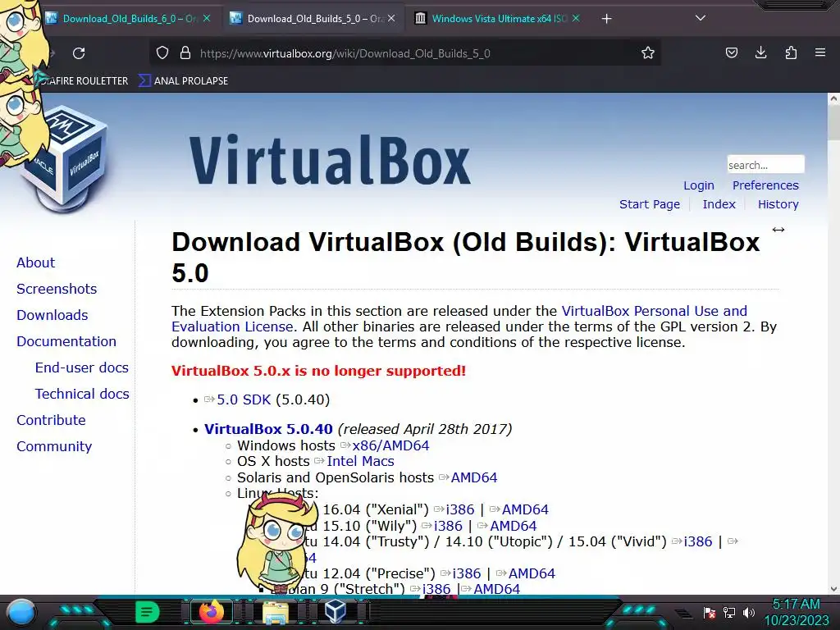Download Debian 9 Stretch AMD64 package
Viewport: 840px width, 630px height.
coord(496,589)
